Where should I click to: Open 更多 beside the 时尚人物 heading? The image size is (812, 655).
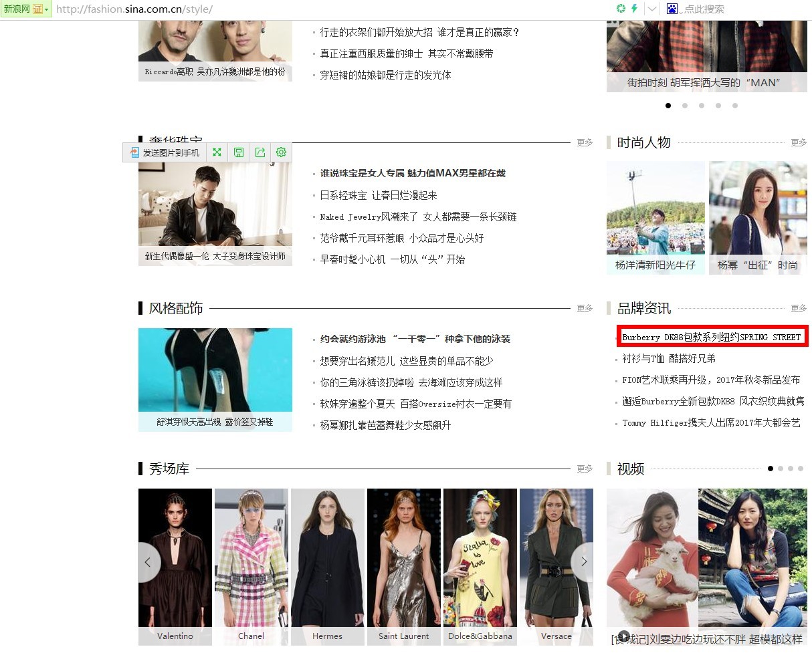click(x=799, y=142)
